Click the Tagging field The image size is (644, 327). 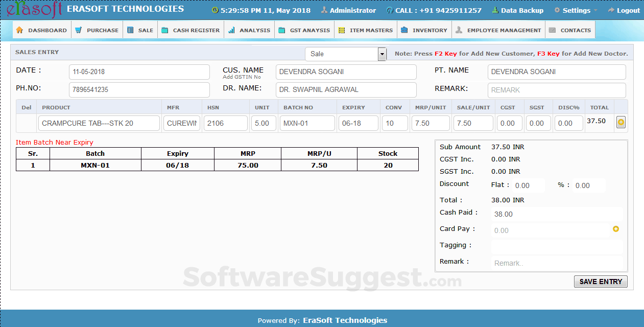557,247
